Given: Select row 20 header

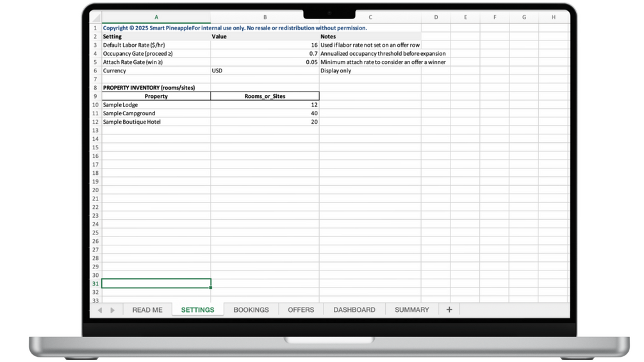Looking at the screenshot, I should (x=95, y=190).
